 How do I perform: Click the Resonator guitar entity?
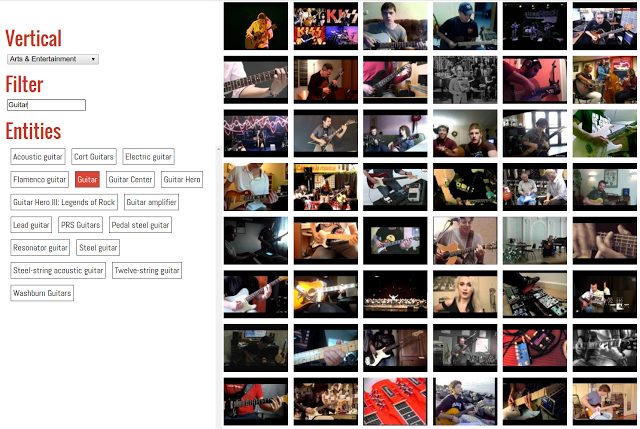point(40,248)
